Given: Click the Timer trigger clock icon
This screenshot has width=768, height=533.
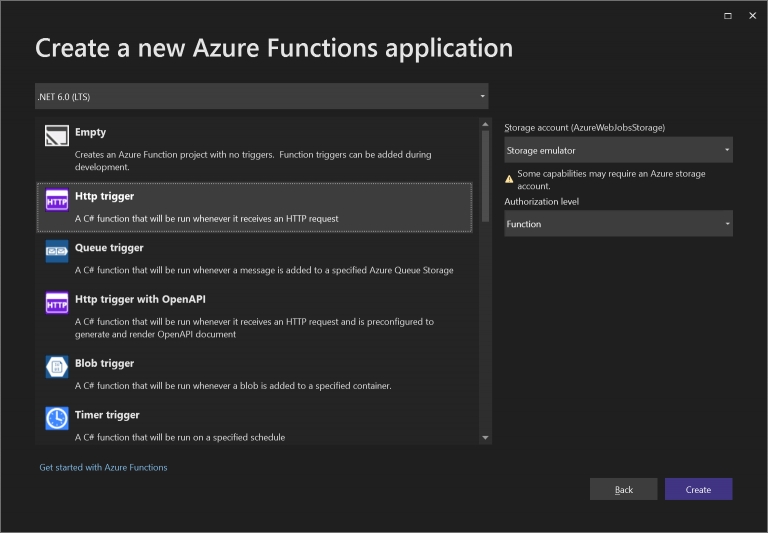Looking at the screenshot, I should (x=57, y=418).
